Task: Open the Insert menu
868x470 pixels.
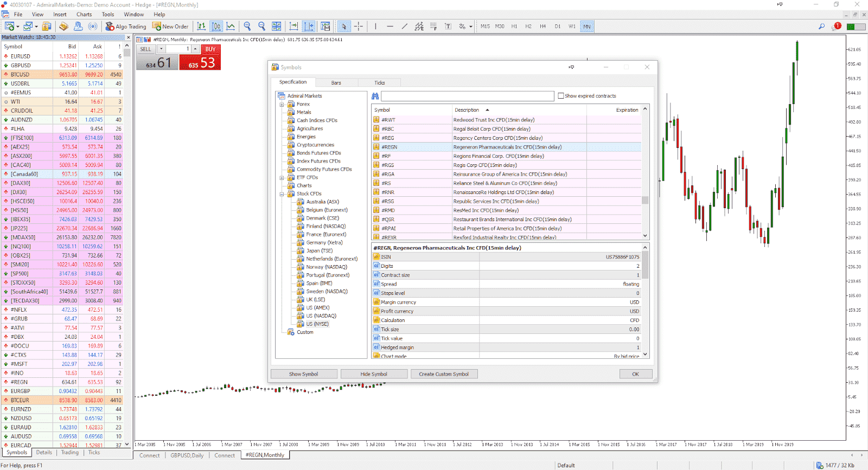Action: (x=60, y=15)
